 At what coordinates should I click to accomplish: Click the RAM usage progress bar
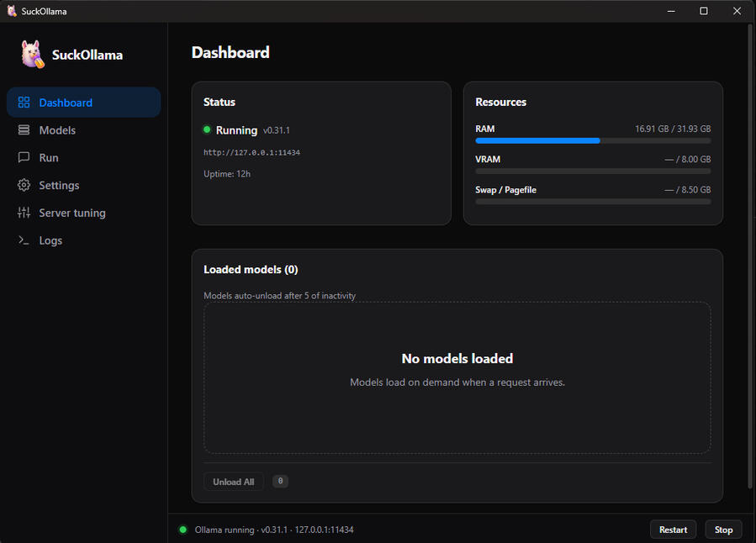click(x=593, y=140)
